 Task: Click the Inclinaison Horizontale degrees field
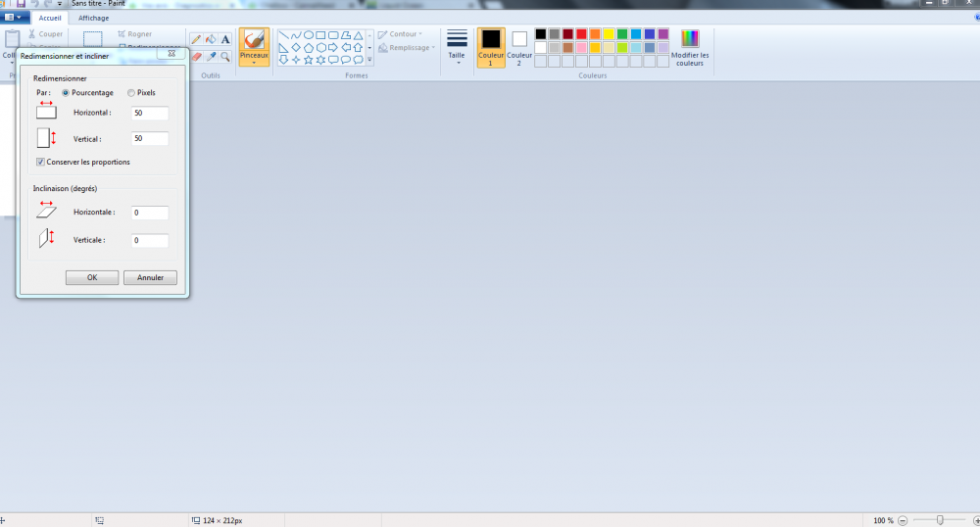tap(149, 213)
